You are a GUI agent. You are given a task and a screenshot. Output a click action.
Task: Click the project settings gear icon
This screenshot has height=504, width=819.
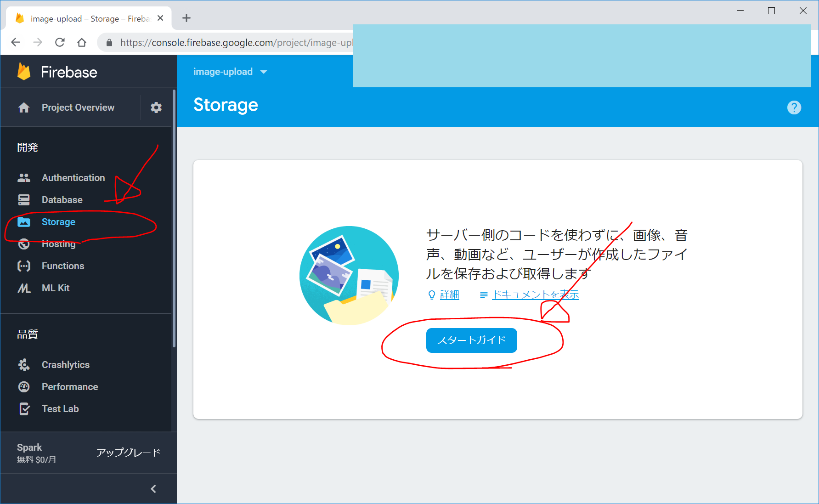click(156, 108)
